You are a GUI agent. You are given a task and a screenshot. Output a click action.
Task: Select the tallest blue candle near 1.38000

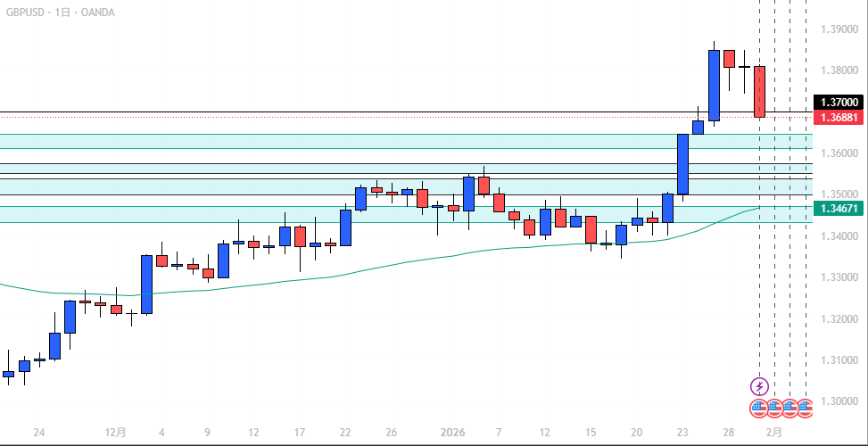[x=714, y=85]
